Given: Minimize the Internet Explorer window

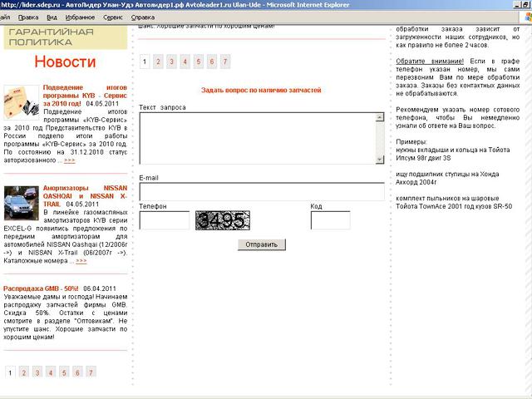Looking at the screenshot, I should [x=517, y=5].
